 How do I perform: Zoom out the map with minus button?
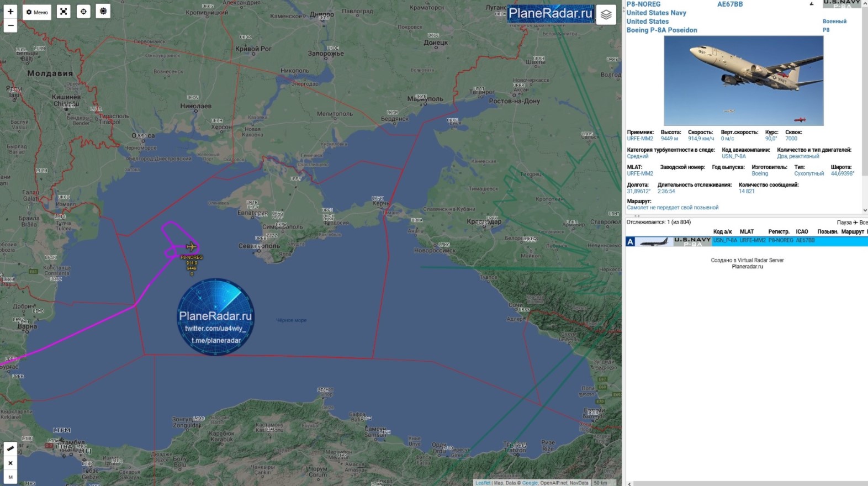coord(10,25)
